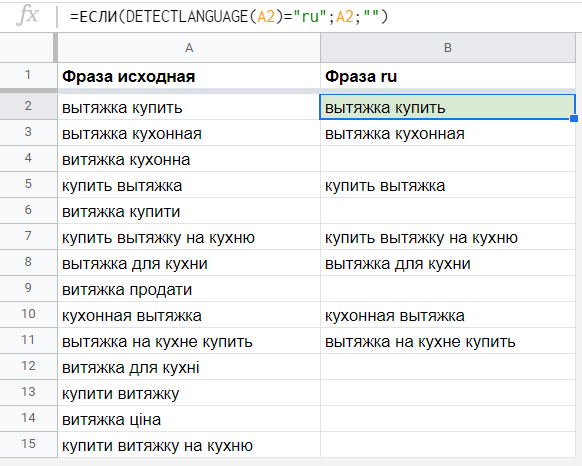582x466 pixels.
Task: Click into the formula bar input
Action: point(319,16)
